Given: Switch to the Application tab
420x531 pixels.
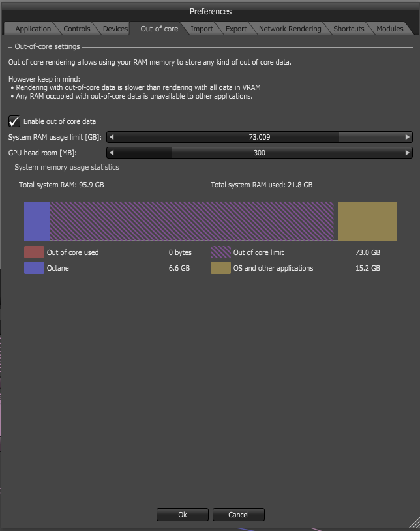Looking at the screenshot, I should [33, 29].
